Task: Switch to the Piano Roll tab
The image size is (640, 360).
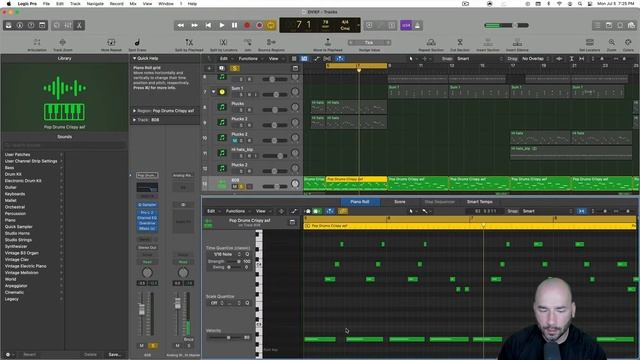Action: (x=360, y=202)
